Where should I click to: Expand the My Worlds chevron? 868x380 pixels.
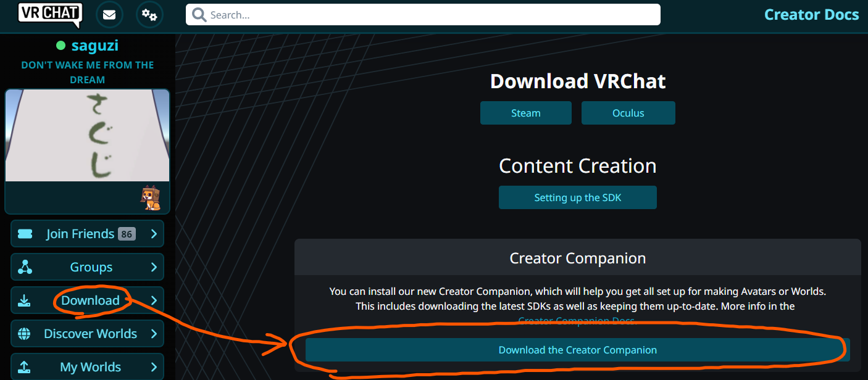pyautogui.click(x=154, y=367)
